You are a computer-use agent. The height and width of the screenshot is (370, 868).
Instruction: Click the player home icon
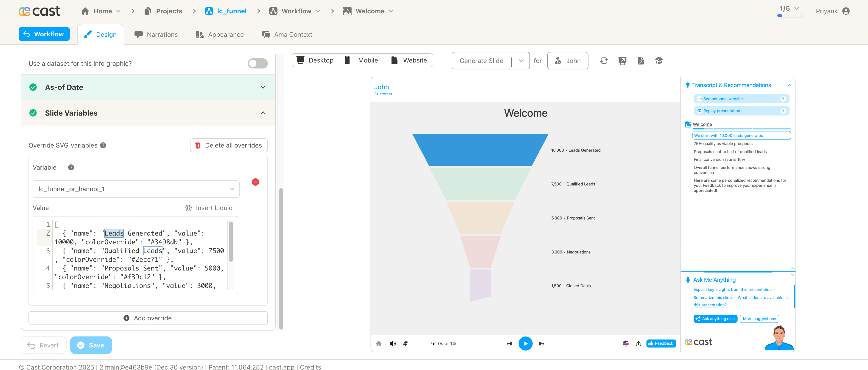(x=378, y=343)
